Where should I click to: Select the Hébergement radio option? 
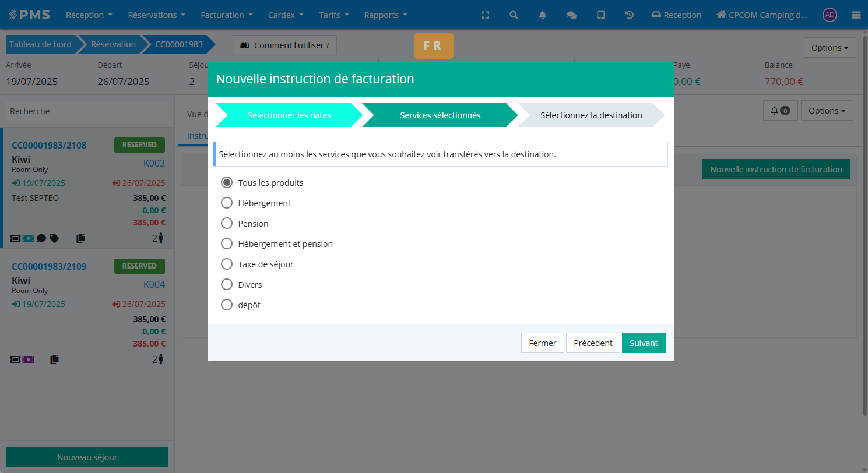click(x=227, y=203)
